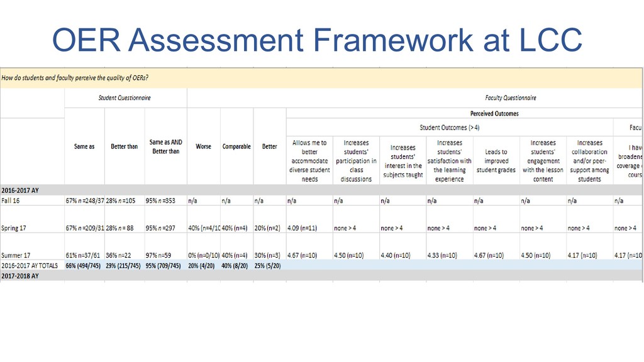Image resolution: width=644 pixels, height=362 pixels.
Task: Click the slide title "OER Assessment Framework at LCC"
Action: point(317,40)
